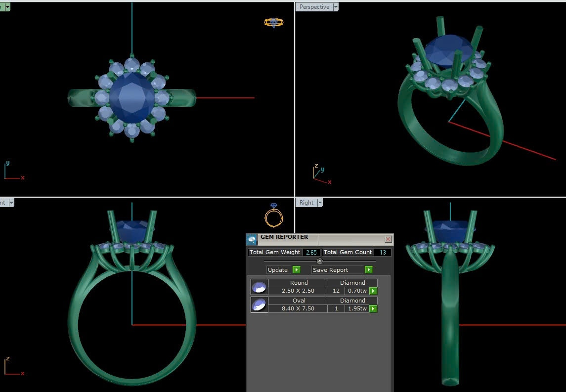Open the Right viewport dropdown arrow
This screenshot has width=566, height=392.
(x=320, y=203)
